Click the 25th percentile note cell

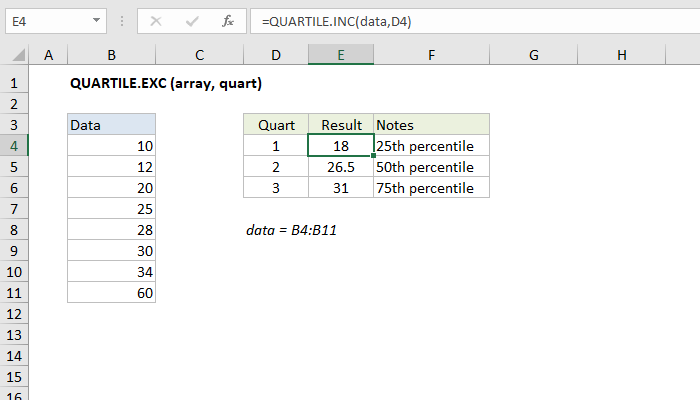point(431,146)
